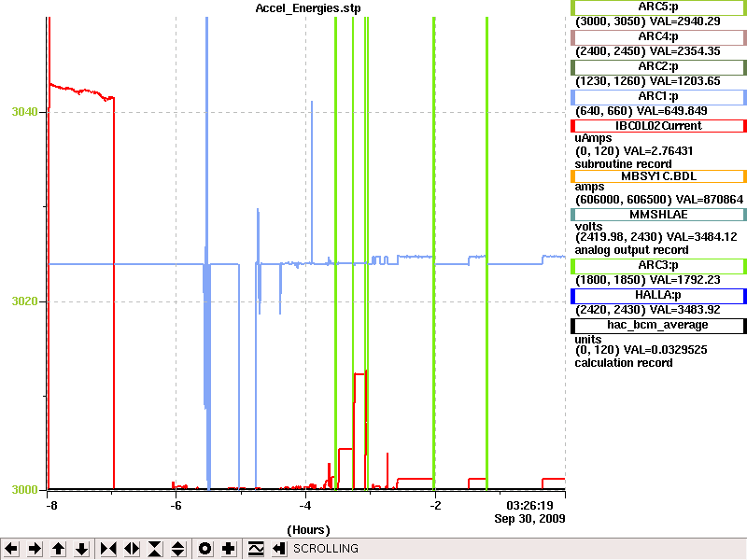The width and height of the screenshot is (747, 560).
Task: Click the Sep 30, 2009 date label
Action: 529,519
